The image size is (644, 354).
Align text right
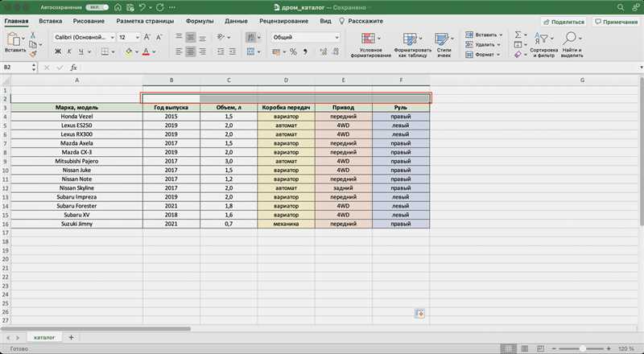pos(203,51)
